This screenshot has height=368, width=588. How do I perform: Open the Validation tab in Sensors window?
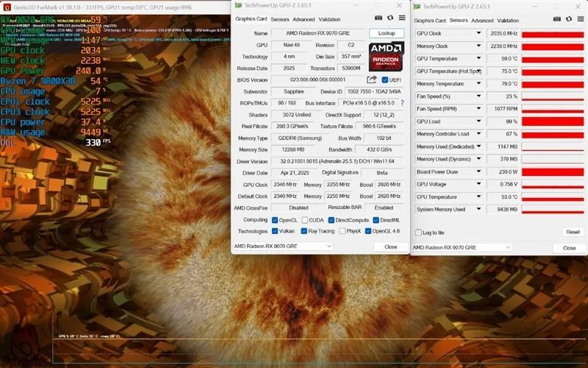(508, 21)
